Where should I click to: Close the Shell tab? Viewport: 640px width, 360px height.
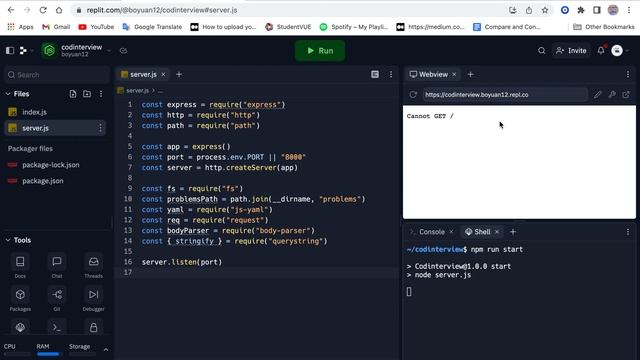[497, 232]
